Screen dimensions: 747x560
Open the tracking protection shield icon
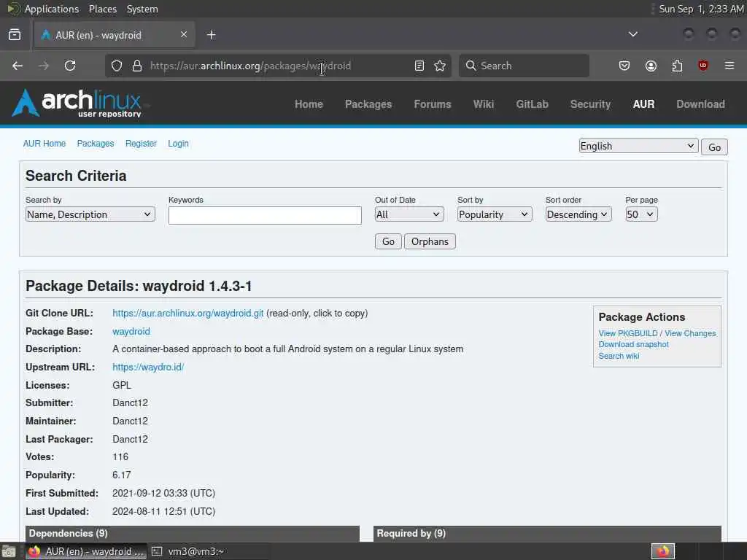point(117,66)
